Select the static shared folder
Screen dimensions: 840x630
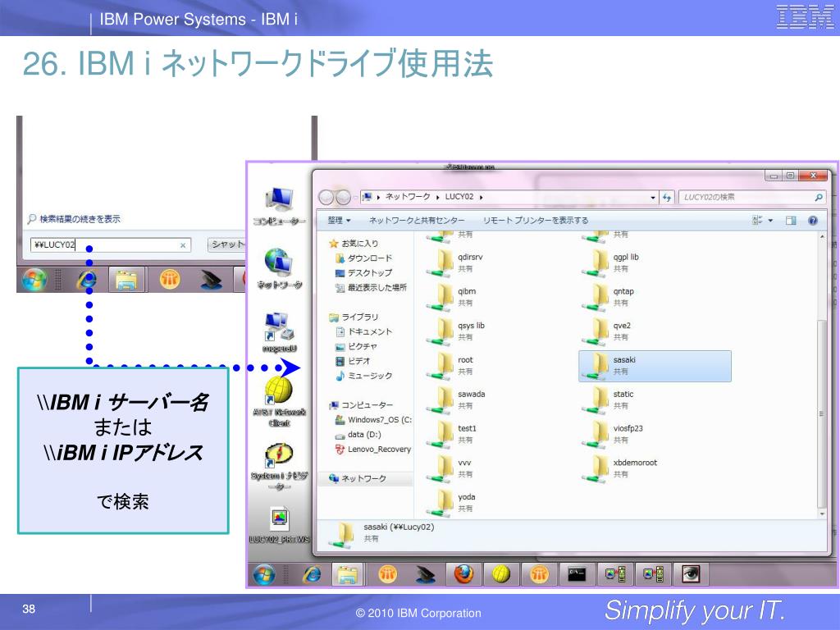[609, 400]
